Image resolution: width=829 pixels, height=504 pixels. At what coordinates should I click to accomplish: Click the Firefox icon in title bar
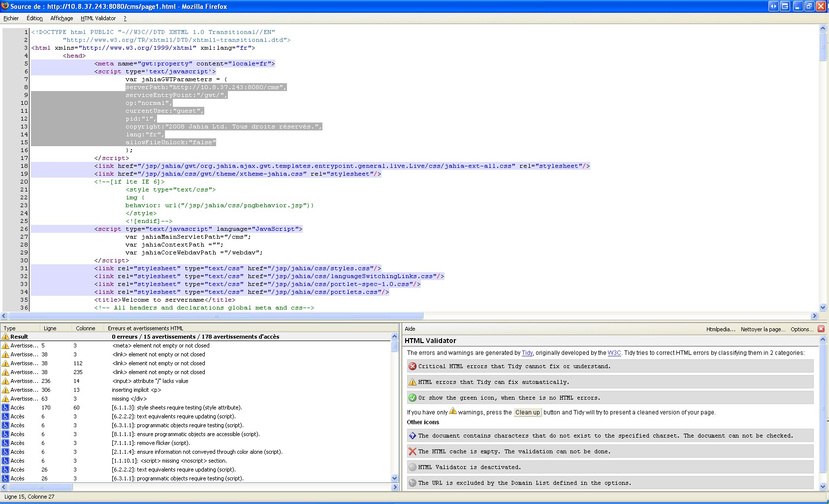coord(5,6)
